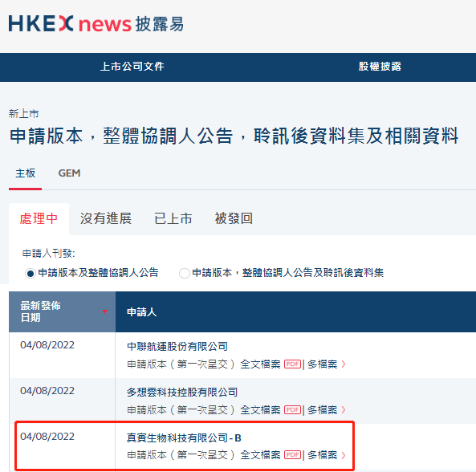Image resolution: width=476 pixels, height=472 pixels.
Task: Open 多檔案 link for 中聯航運股份有限公司
Action: pos(322,364)
